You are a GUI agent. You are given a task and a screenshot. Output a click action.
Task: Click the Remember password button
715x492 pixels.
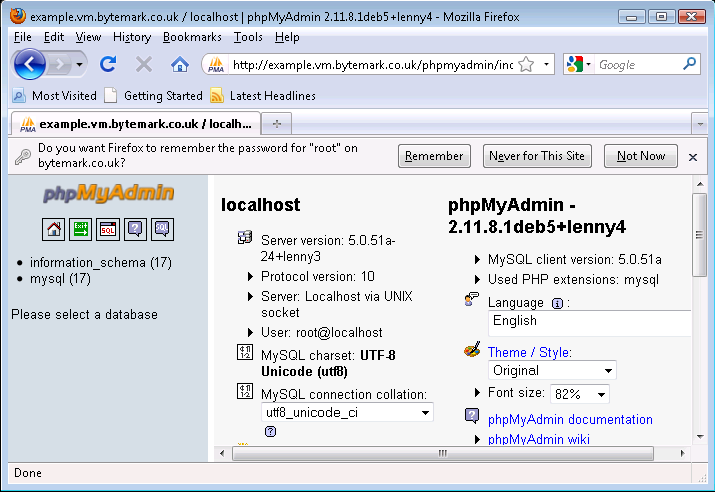click(434, 156)
